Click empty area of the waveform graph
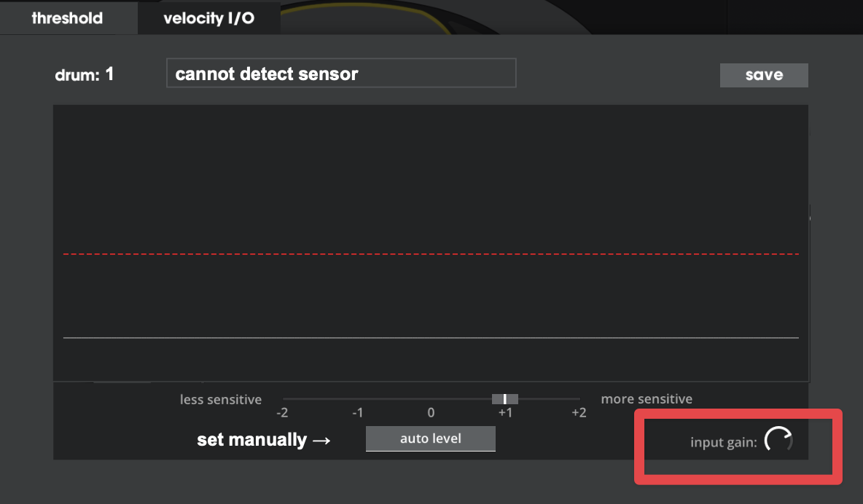Image resolution: width=863 pixels, height=504 pixels. pyautogui.click(x=431, y=176)
